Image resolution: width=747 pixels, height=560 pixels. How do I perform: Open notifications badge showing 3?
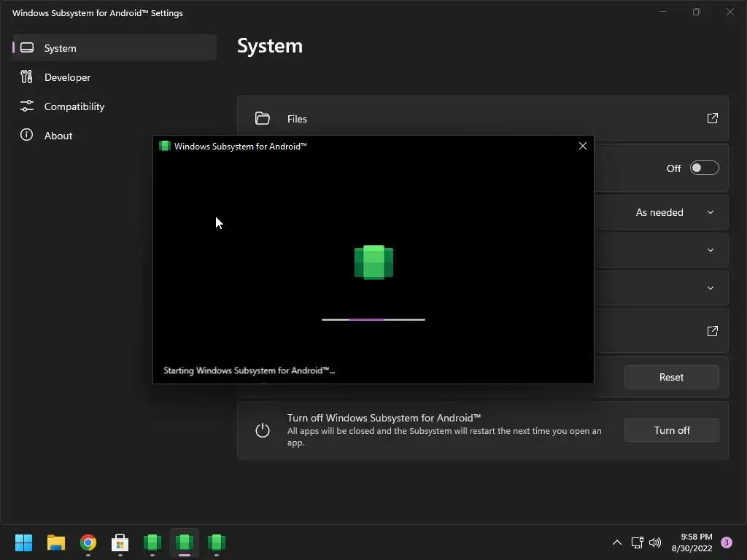(726, 542)
